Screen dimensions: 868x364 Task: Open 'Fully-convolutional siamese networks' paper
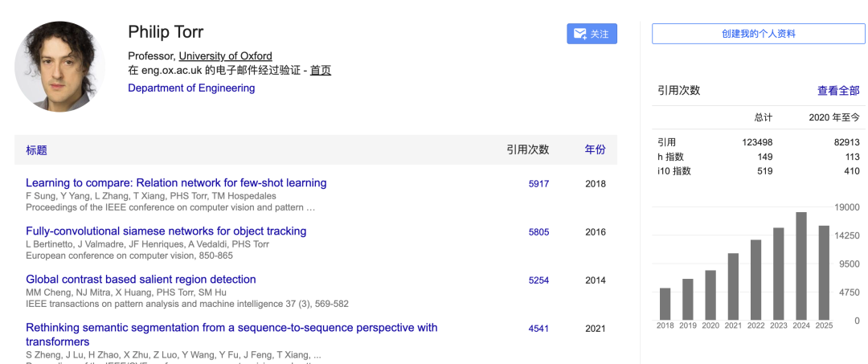166,231
